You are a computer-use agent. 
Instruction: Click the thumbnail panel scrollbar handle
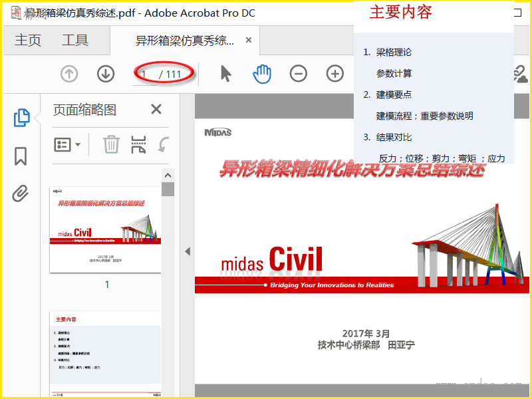tap(168, 189)
